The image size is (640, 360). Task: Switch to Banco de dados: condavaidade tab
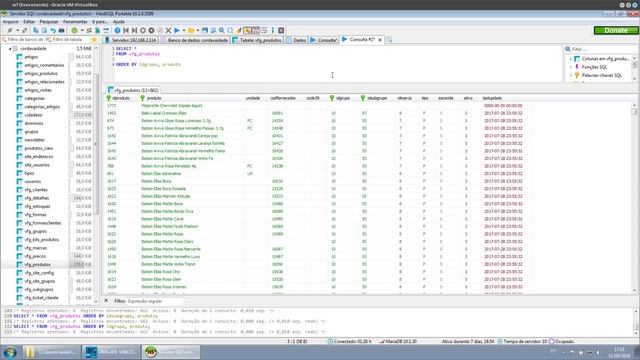click(x=194, y=40)
